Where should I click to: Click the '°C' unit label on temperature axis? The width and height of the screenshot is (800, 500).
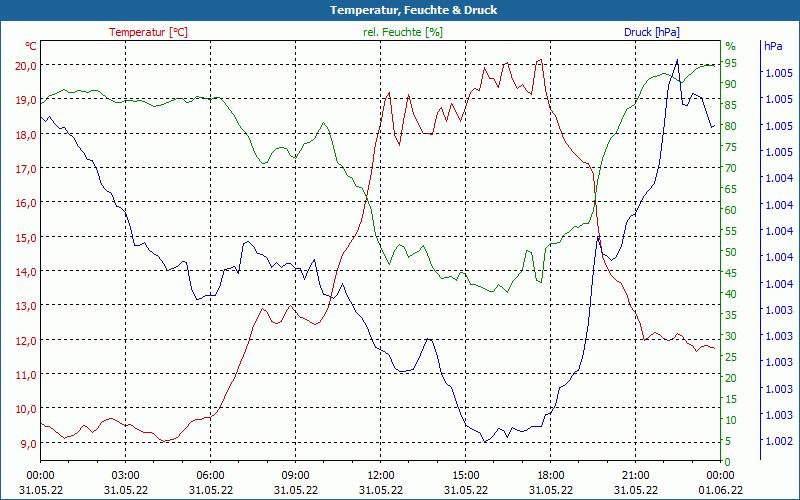pos(31,46)
